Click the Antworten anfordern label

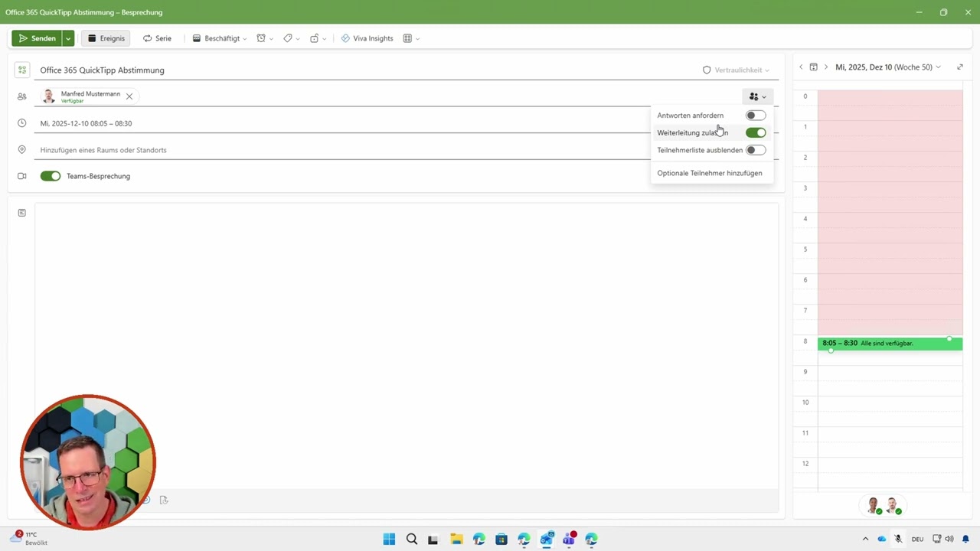pos(690,116)
